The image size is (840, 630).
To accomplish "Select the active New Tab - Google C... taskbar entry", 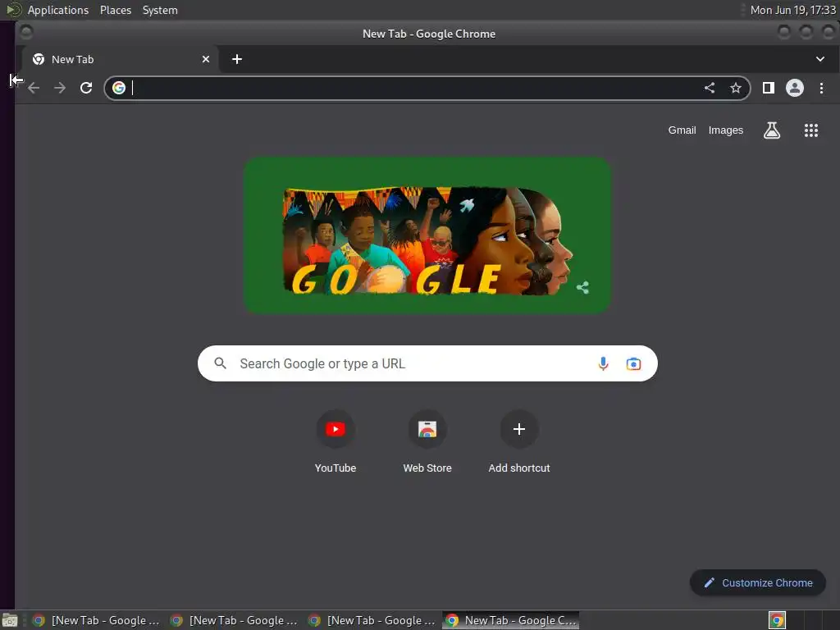I will [x=510, y=620].
